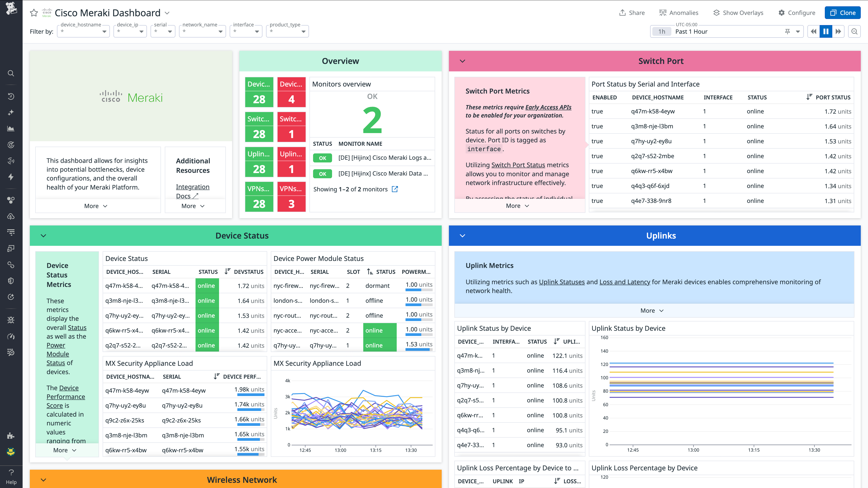This screenshot has height=488, width=868.
Task: Open the search icon in the left sidebar
Action: [x=11, y=73]
